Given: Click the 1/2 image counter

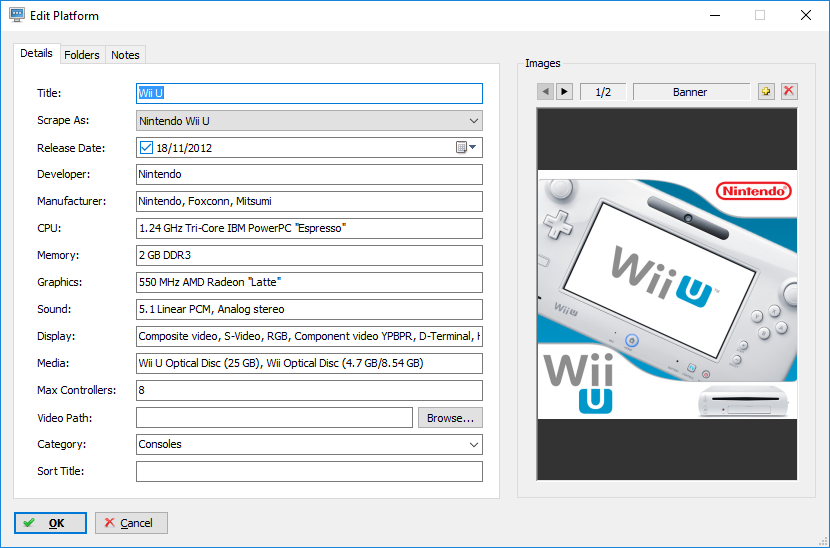Looking at the screenshot, I should click(x=603, y=92).
